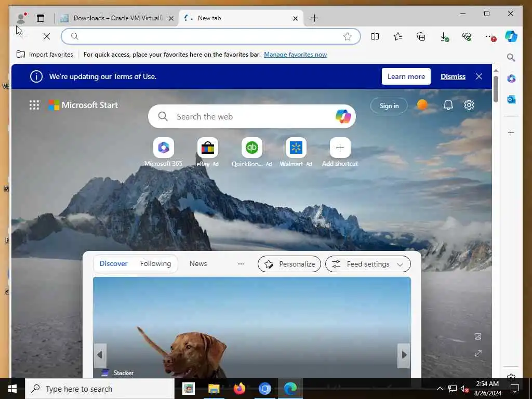Switch to the Discover feed tab
Image resolution: width=532 pixels, height=399 pixels.
pos(113,263)
